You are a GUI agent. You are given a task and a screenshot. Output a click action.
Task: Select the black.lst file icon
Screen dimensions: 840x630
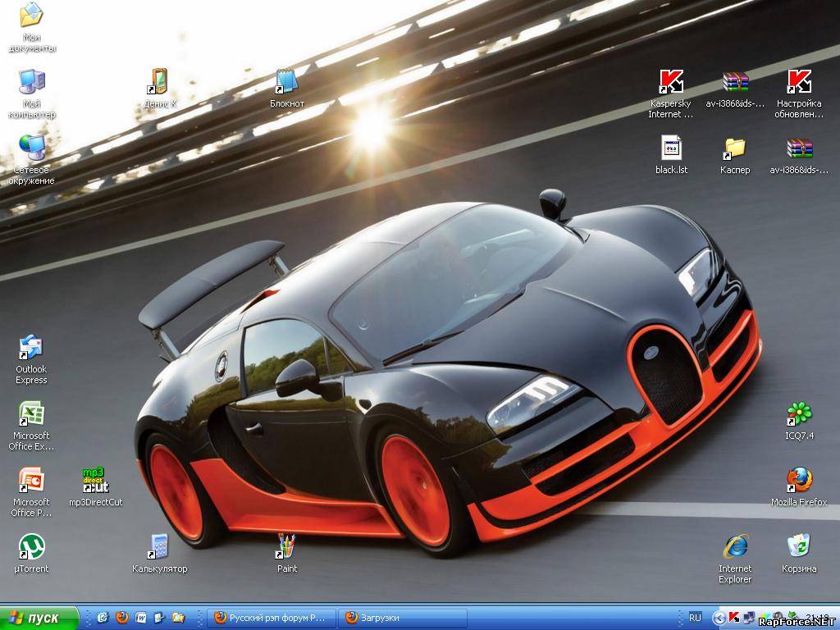coord(671,148)
